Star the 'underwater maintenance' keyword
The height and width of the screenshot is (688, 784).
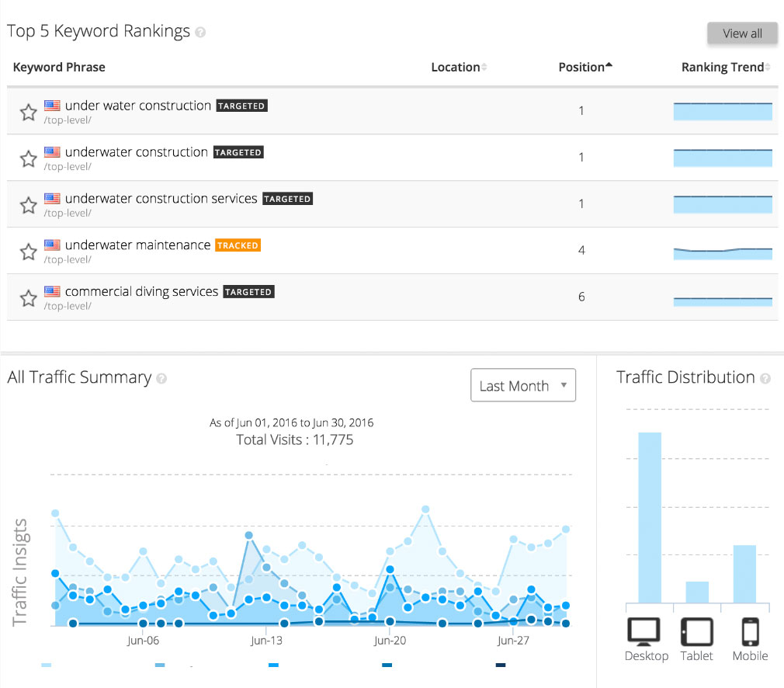point(29,252)
